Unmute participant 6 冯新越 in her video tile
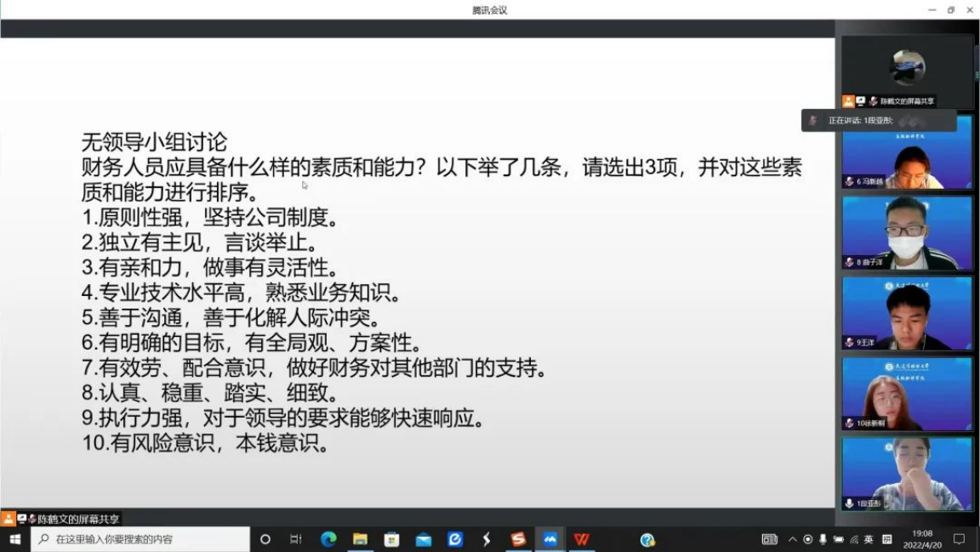Screen dimensions: 980x552 point(847,181)
